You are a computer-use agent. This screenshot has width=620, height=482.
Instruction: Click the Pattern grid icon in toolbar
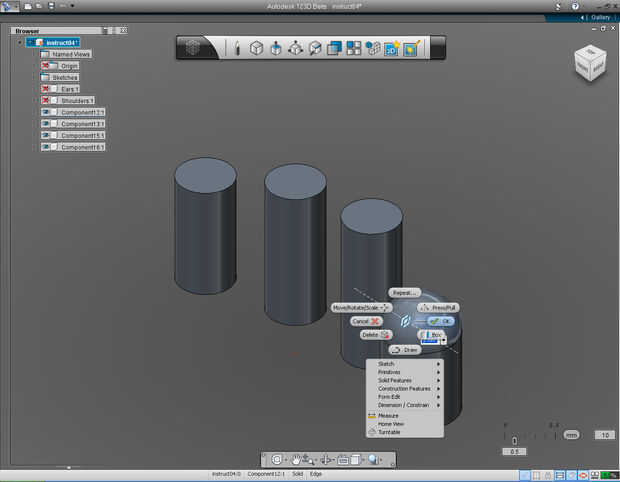point(353,48)
